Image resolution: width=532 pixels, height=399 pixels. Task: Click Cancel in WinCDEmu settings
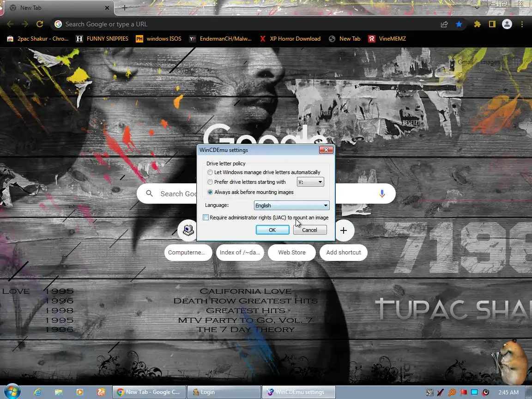310,230
